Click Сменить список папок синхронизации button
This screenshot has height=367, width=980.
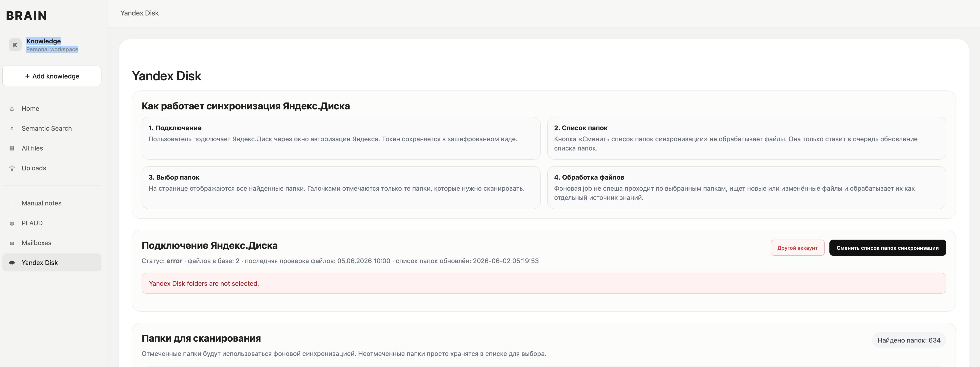coord(888,248)
